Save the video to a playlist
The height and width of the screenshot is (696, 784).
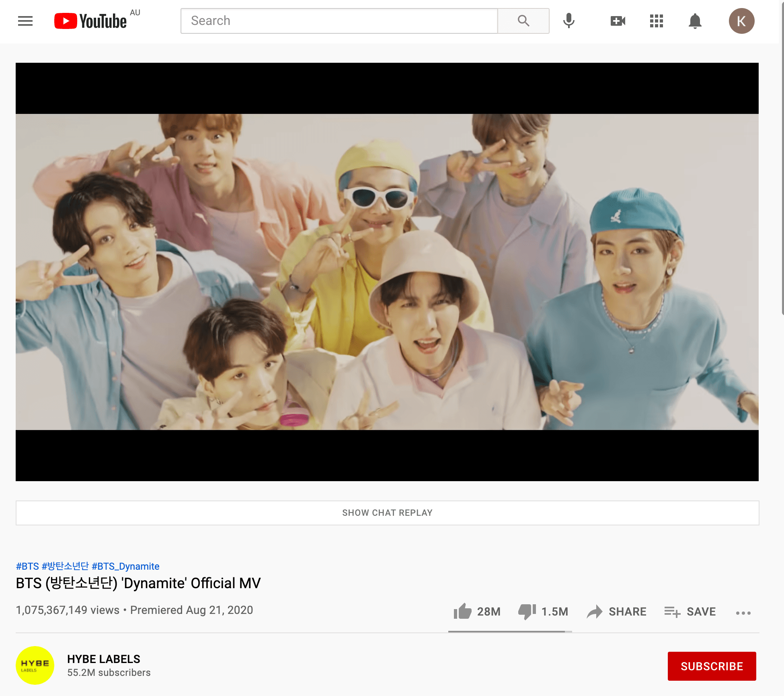[690, 612]
